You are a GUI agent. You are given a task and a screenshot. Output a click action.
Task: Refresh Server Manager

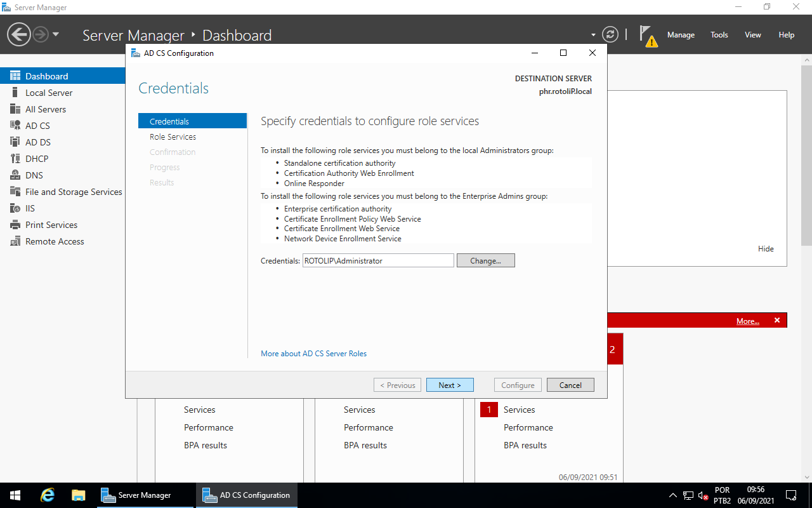[610, 34]
